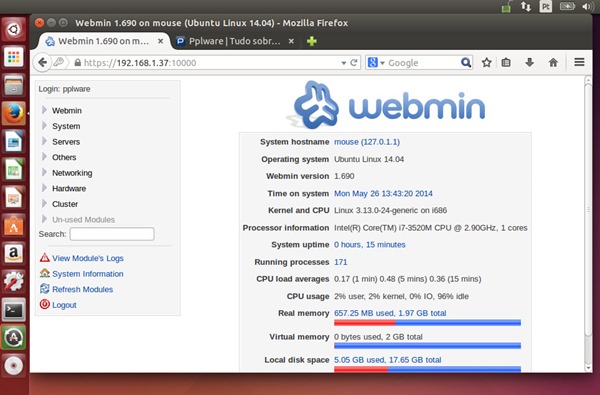Open LibreOffice Impress from the dock

tap(14, 198)
